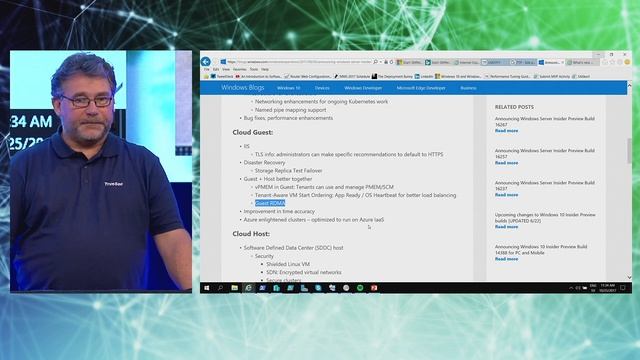Open Windows 10 nav item

click(288, 88)
